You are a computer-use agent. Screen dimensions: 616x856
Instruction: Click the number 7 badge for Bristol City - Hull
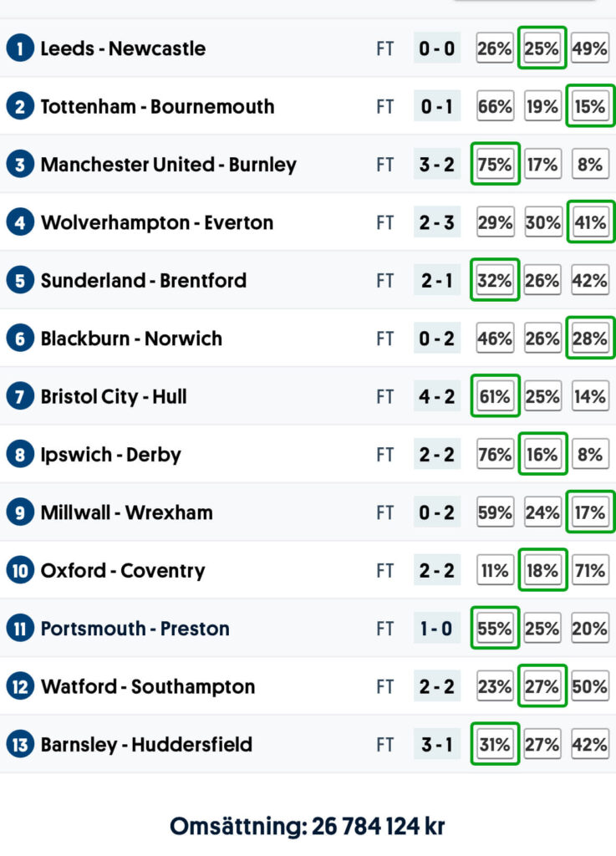pyautogui.click(x=20, y=396)
